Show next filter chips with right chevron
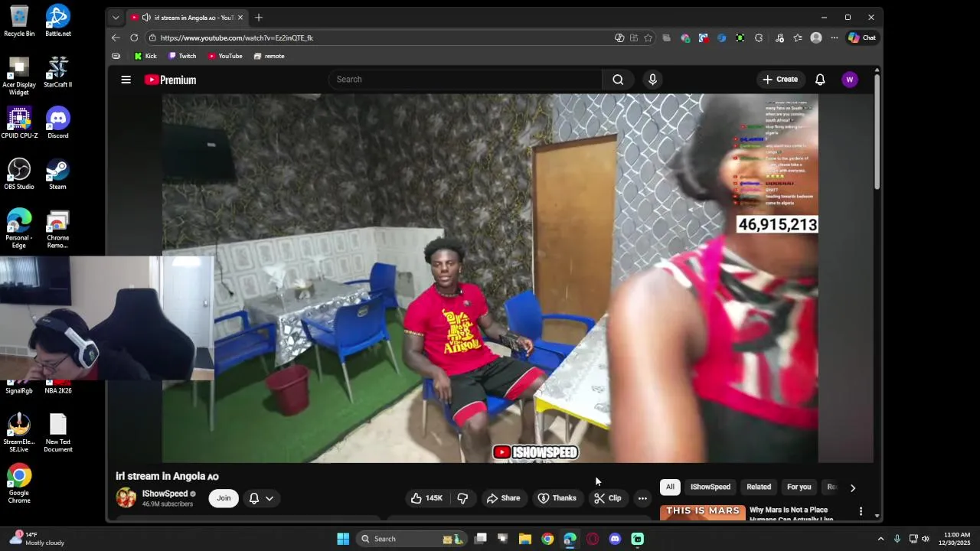 coord(853,487)
